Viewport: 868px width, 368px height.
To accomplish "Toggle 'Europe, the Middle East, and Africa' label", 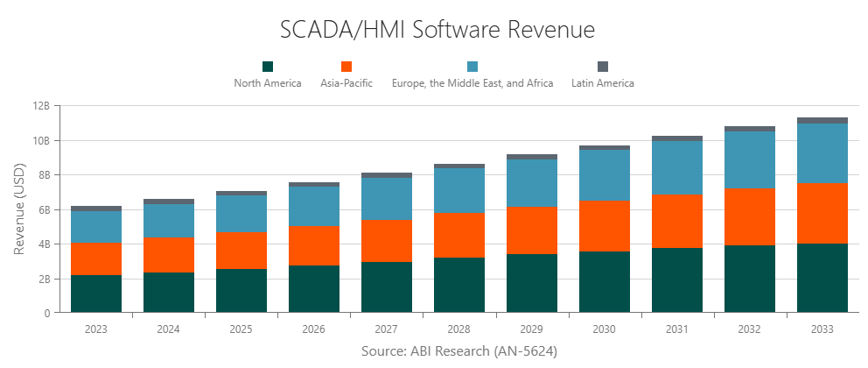I will click(x=472, y=83).
